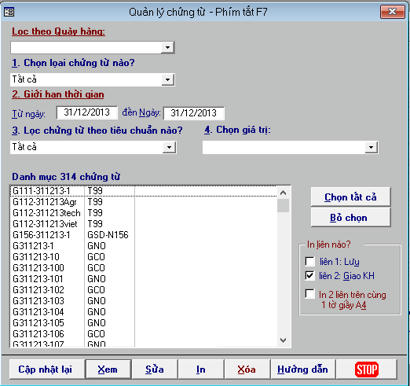The image size is (410, 386).
Task: Expand the 'Chọn giá trị' dropdown
Action: pos(371,147)
